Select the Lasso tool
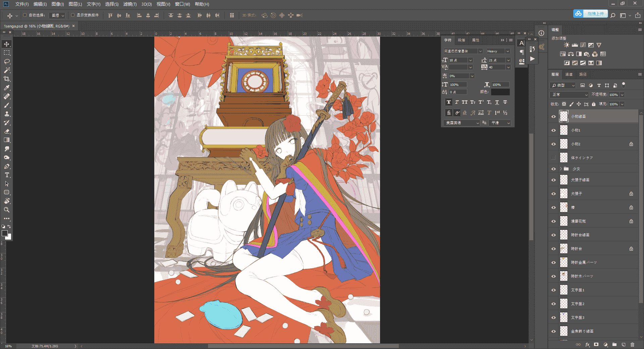 7,62
